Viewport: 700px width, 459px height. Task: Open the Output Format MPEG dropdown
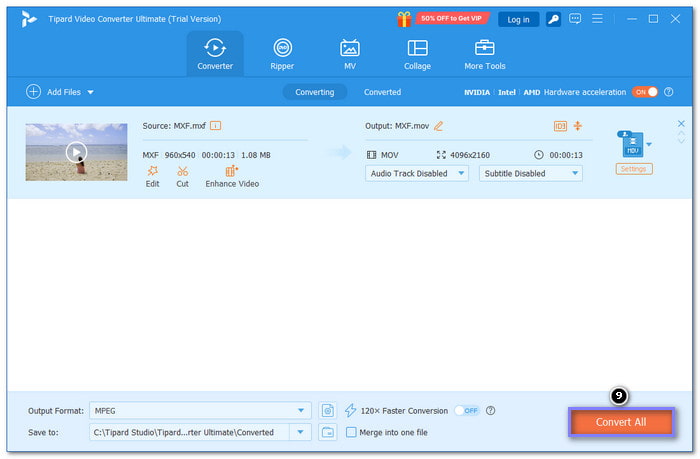[x=200, y=410]
